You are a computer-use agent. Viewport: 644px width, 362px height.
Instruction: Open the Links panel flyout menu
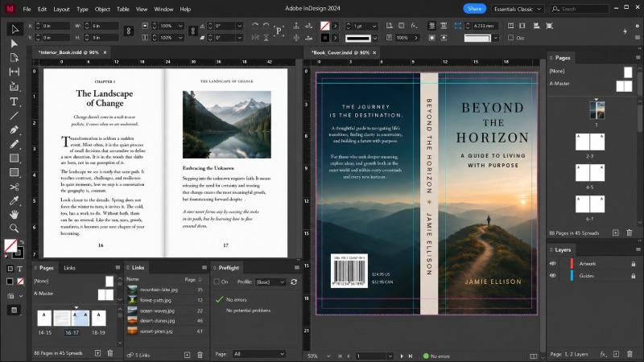click(204, 268)
